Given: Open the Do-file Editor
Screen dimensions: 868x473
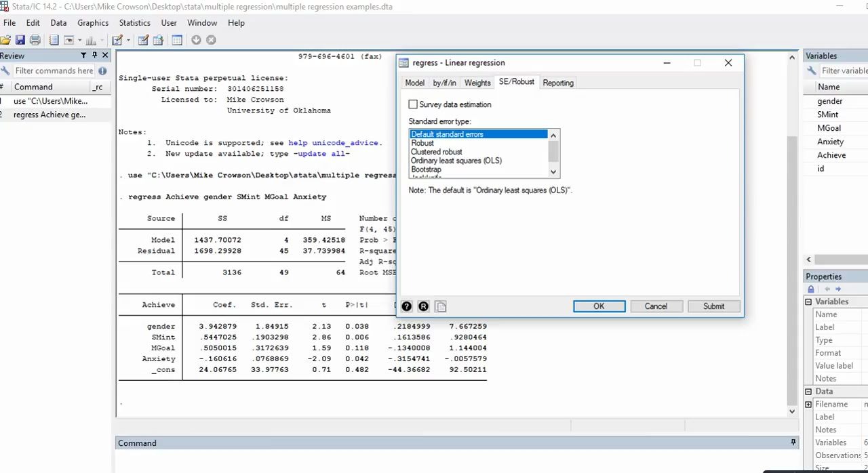Looking at the screenshot, I should [116, 39].
